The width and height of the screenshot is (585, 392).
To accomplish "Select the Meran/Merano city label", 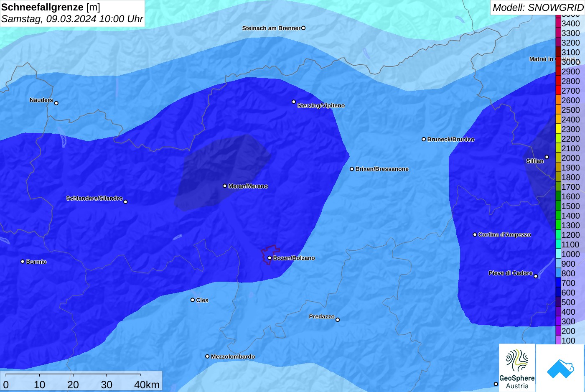I will point(248,186).
